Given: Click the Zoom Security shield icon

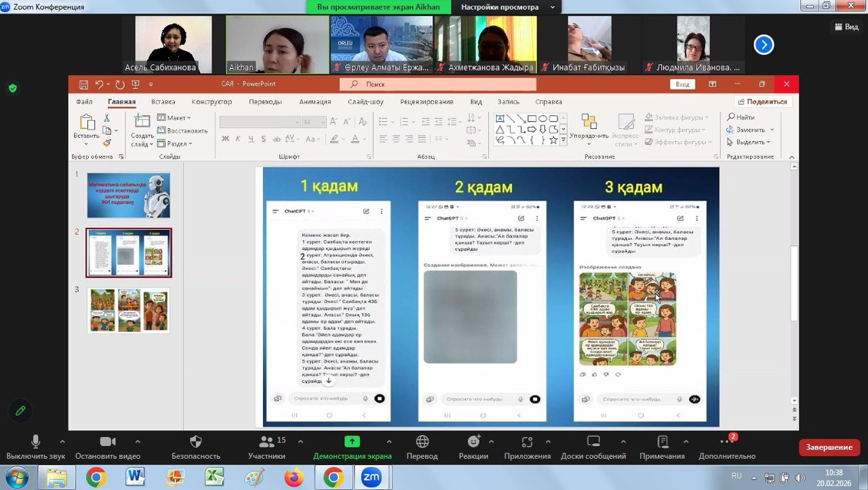Looking at the screenshot, I should point(196,442).
